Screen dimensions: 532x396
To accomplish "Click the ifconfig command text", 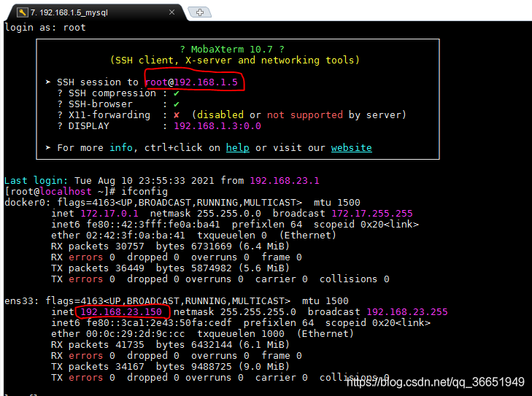I will tap(144, 192).
